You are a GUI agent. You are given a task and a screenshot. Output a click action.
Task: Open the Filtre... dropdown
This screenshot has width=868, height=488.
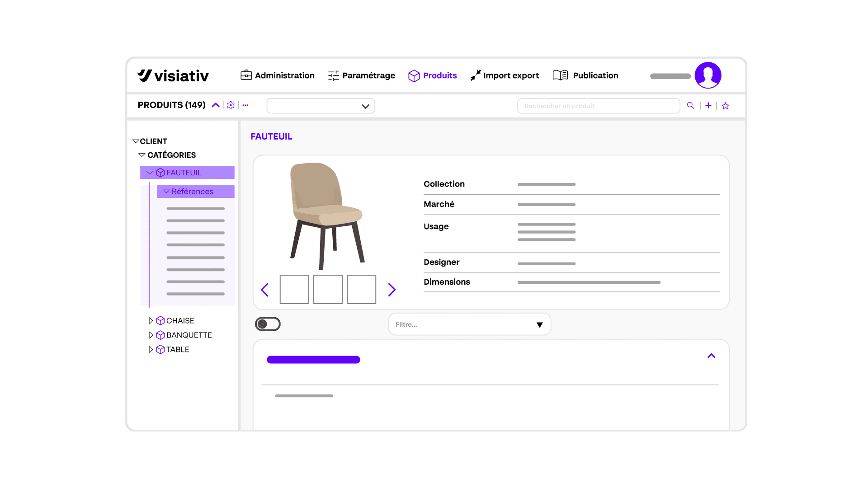tap(469, 324)
